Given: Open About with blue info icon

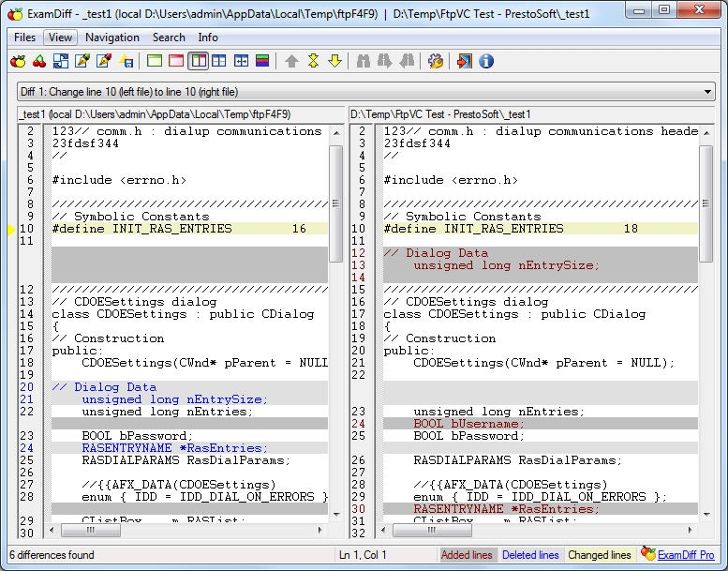Looking at the screenshot, I should tap(486, 61).
